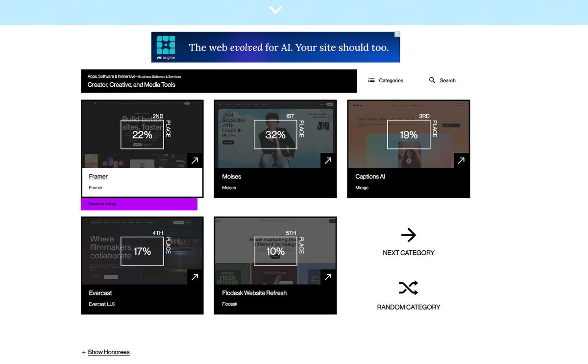Click the next category arrow icon

pyautogui.click(x=409, y=235)
